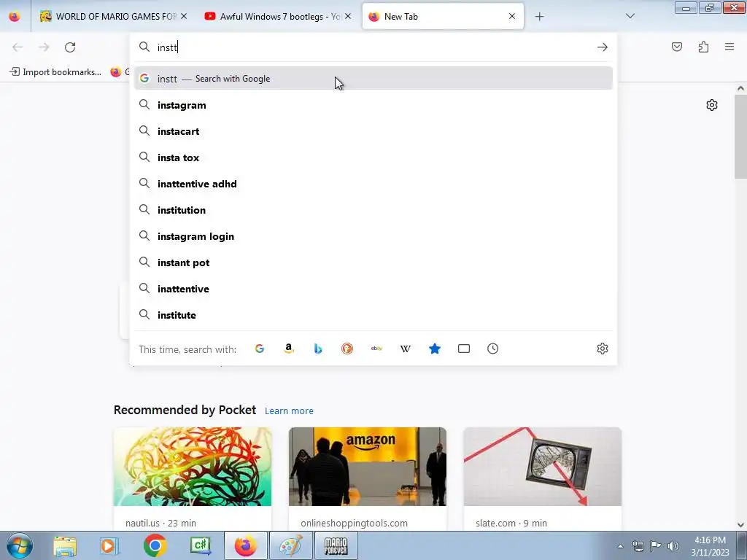Click Firefox View icon in tab strip
747x560 pixels.
(x=15, y=17)
